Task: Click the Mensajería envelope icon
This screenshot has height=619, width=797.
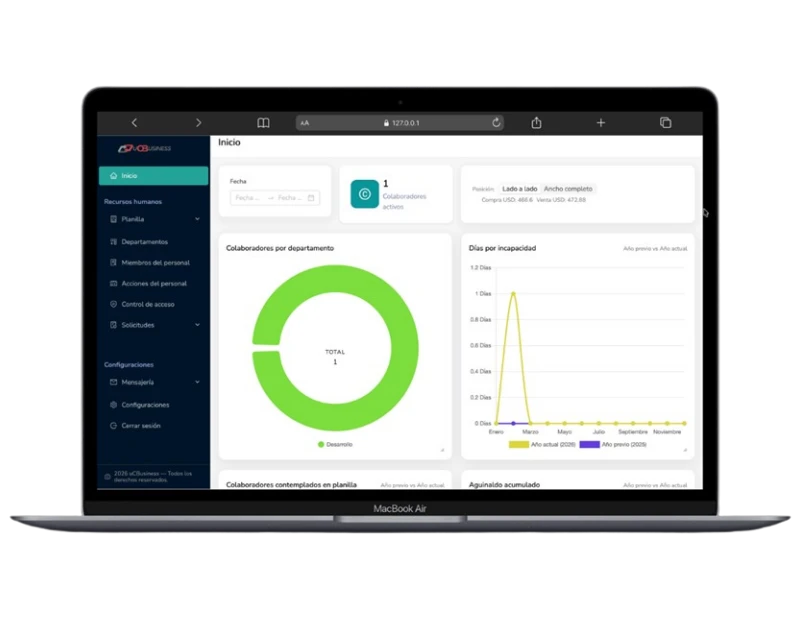Action: (113, 382)
